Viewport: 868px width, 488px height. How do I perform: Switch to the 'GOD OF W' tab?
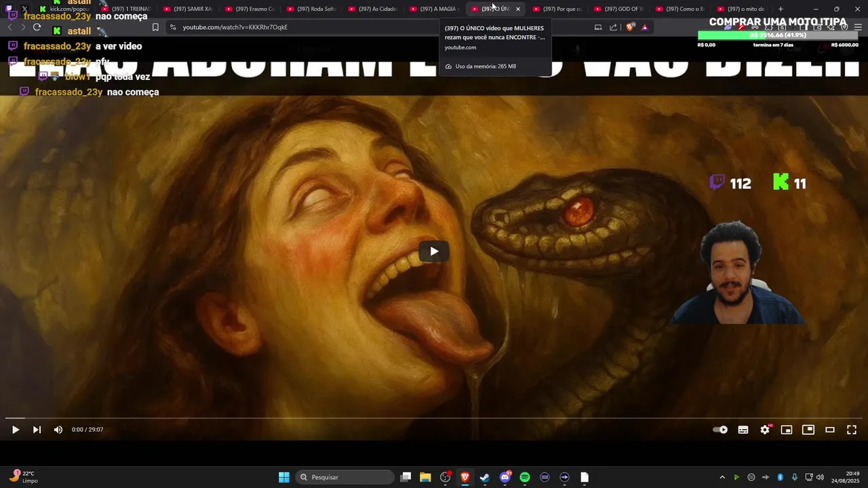coord(618,9)
